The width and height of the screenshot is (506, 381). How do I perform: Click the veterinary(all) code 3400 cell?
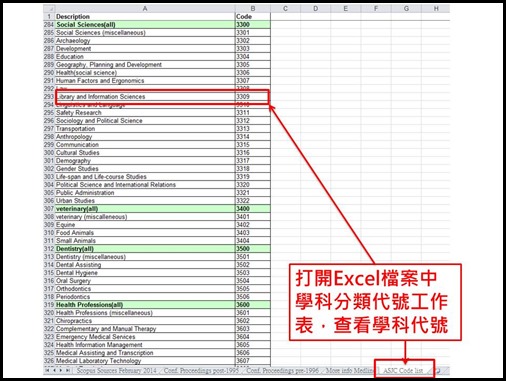[x=253, y=209]
